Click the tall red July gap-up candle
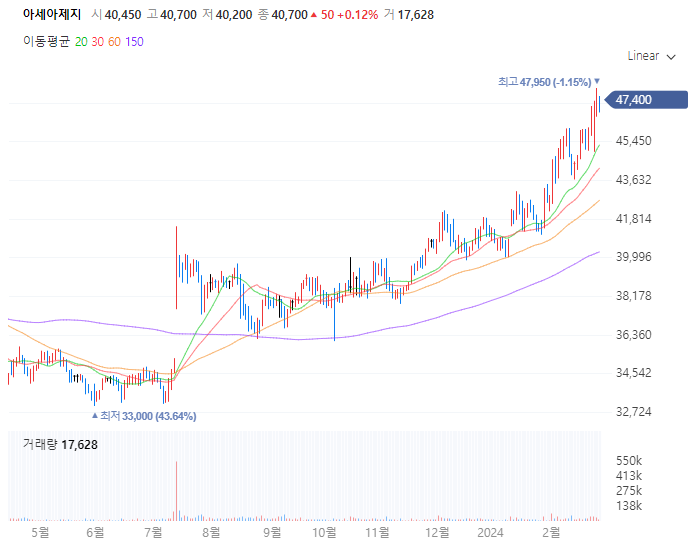The width and height of the screenshot is (694, 557). coord(177,267)
